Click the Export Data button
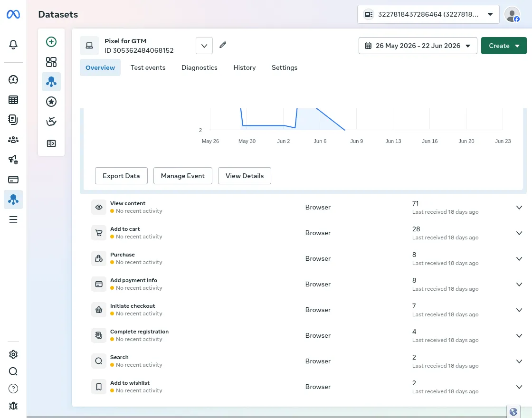 tap(121, 176)
